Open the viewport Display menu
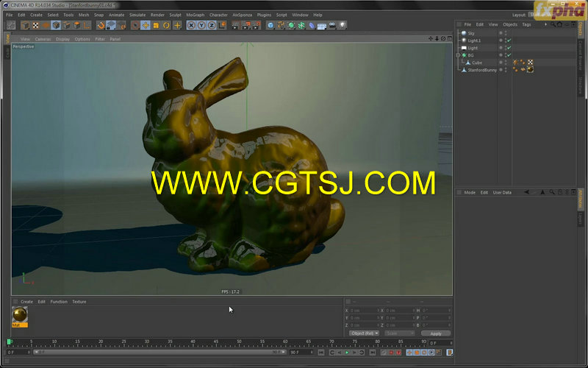This screenshot has height=368, width=588. (x=62, y=39)
